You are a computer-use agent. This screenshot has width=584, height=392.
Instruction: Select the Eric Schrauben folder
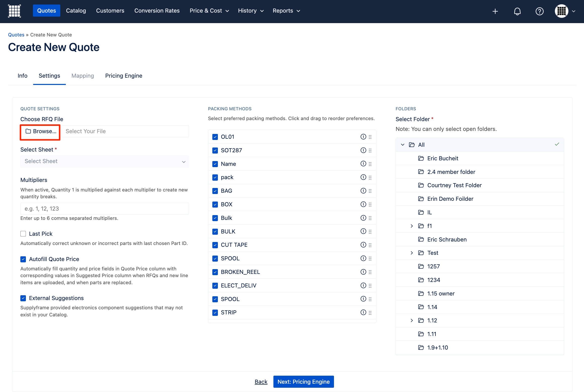point(480,239)
